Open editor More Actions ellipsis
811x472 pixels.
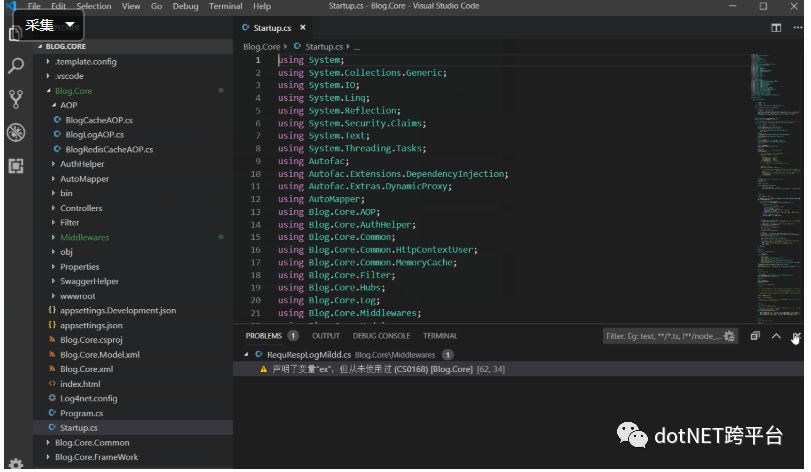pos(798,28)
